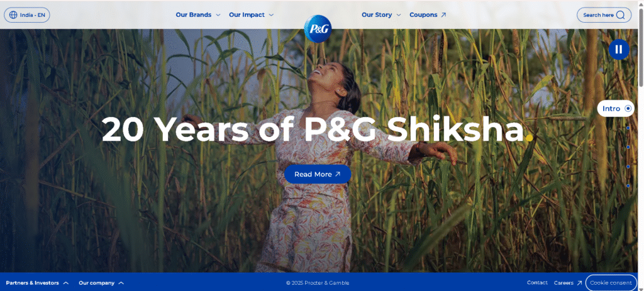Click the P&G logo
The height and width of the screenshot is (291, 644).
[318, 29]
